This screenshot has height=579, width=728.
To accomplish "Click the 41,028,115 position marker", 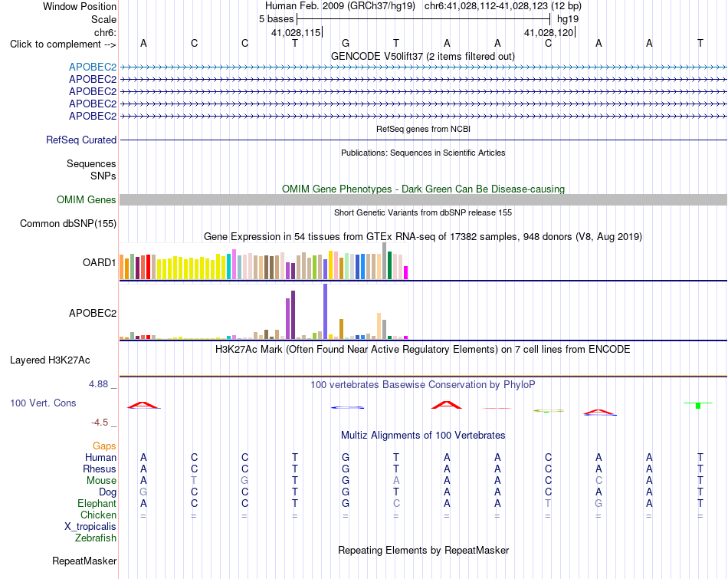I will click(296, 32).
